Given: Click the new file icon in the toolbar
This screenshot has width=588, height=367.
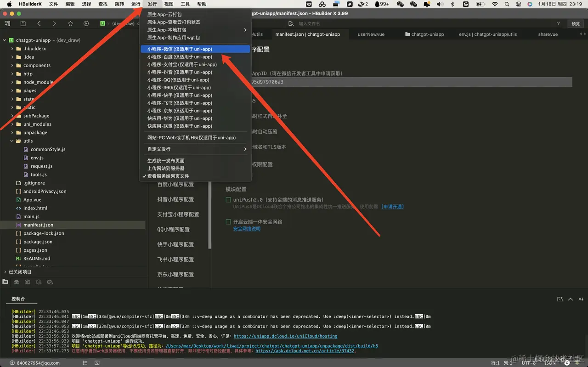Looking at the screenshot, I should pos(7,23).
